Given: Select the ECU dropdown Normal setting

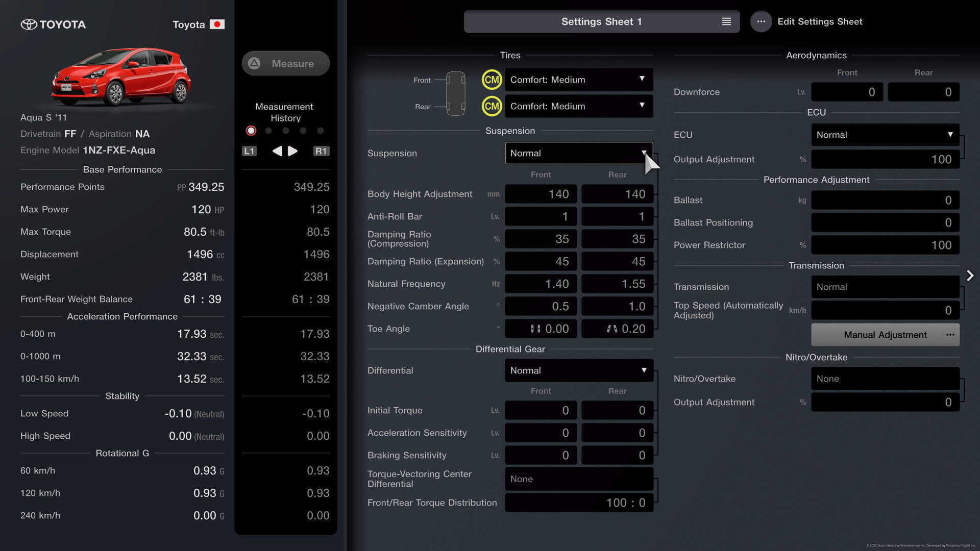Looking at the screenshot, I should point(885,135).
